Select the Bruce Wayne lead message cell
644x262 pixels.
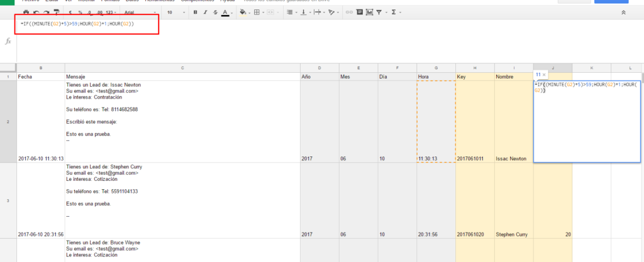point(182,250)
